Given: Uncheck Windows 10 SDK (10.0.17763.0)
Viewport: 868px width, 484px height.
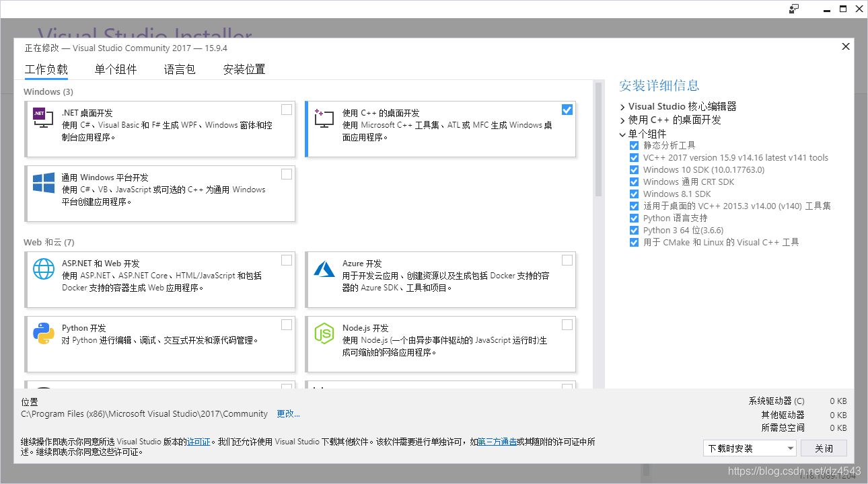Looking at the screenshot, I should [634, 169].
